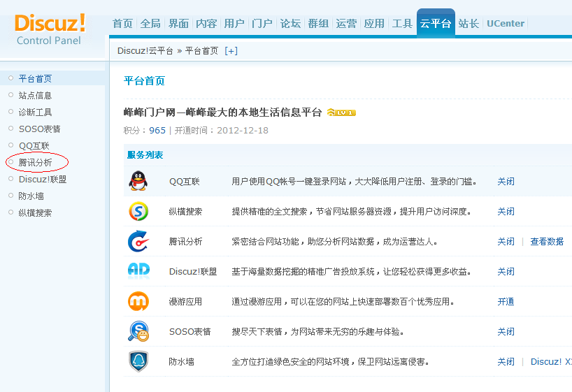Click the Discuz!联盟 AD icon
The image size is (572, 392).
(138, 271)
